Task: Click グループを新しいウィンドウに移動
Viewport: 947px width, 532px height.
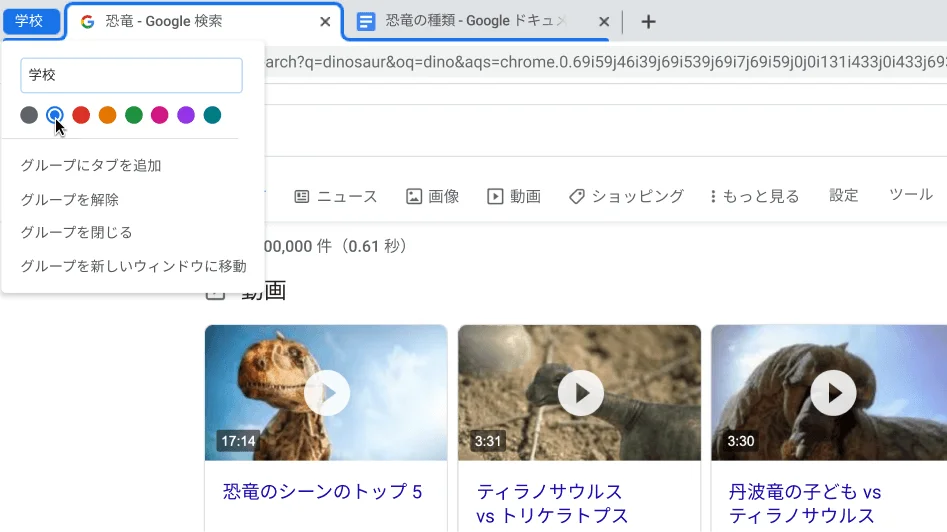Action: point(133,267)
